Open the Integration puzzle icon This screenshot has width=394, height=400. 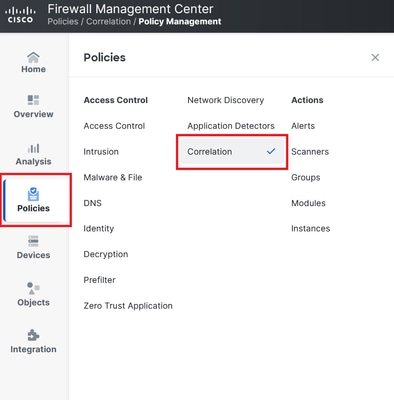click(33, 335)
